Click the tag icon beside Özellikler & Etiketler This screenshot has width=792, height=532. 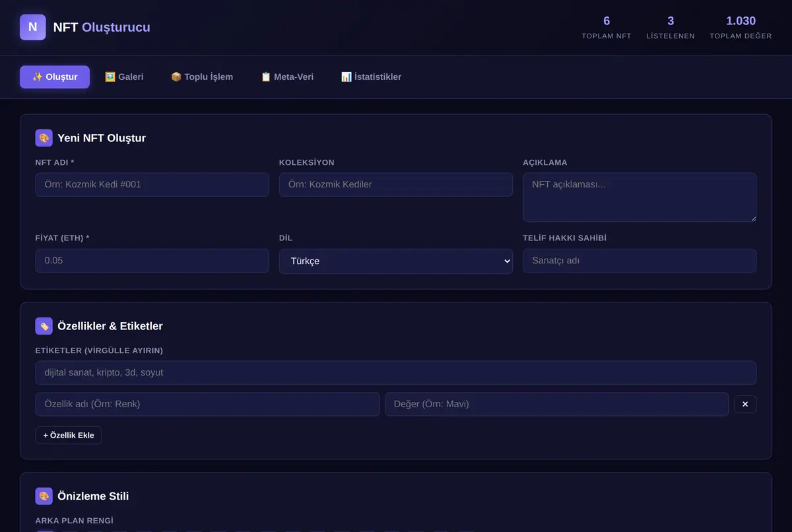(44, 326)
